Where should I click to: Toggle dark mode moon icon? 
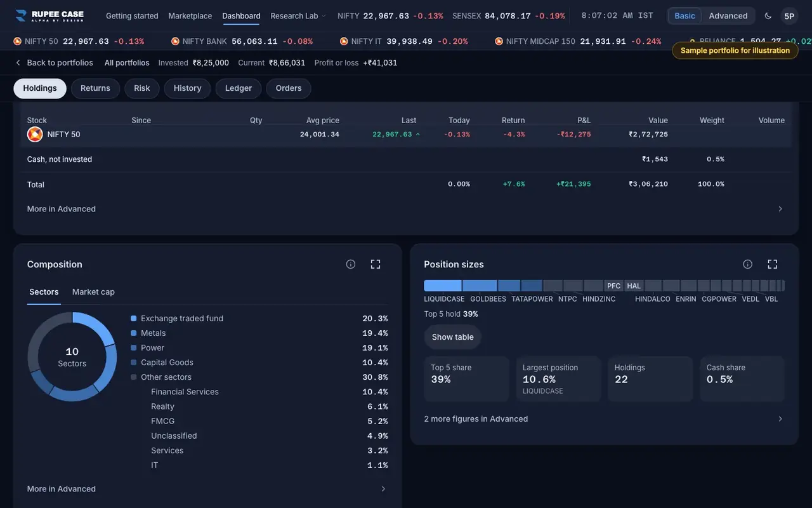pos(768,16)
